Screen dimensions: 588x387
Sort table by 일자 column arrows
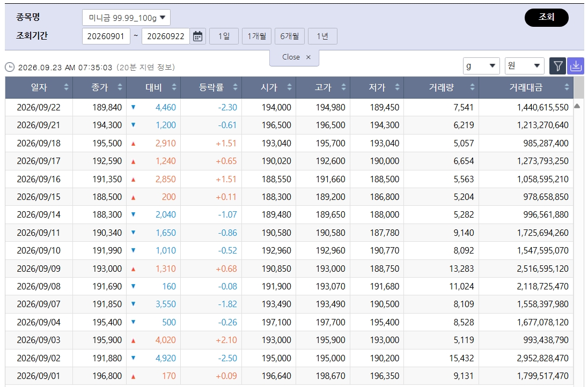[67, 87]
